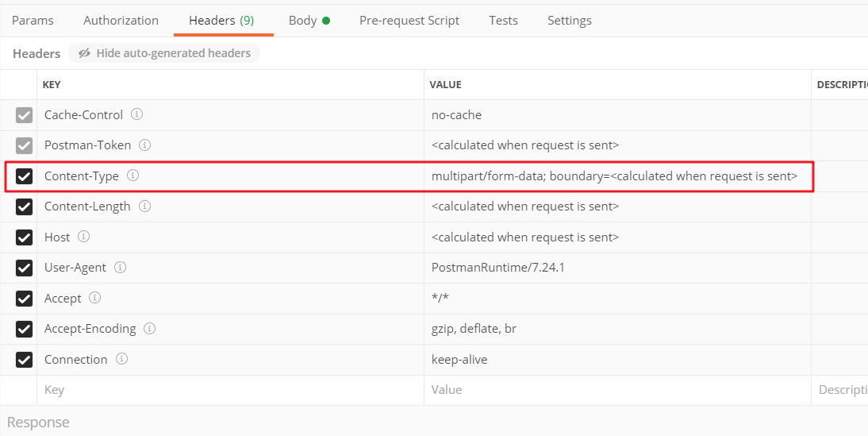Click the Connection key name
Image resolution: width=868 pixels, height=436 pixels.
click(76, 360)
